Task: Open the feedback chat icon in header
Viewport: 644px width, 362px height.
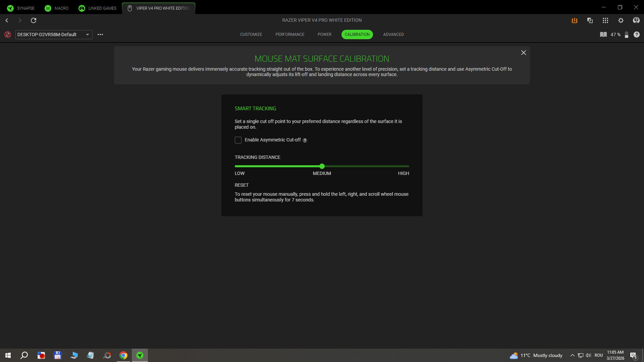Action: click(x=636, y=20)
